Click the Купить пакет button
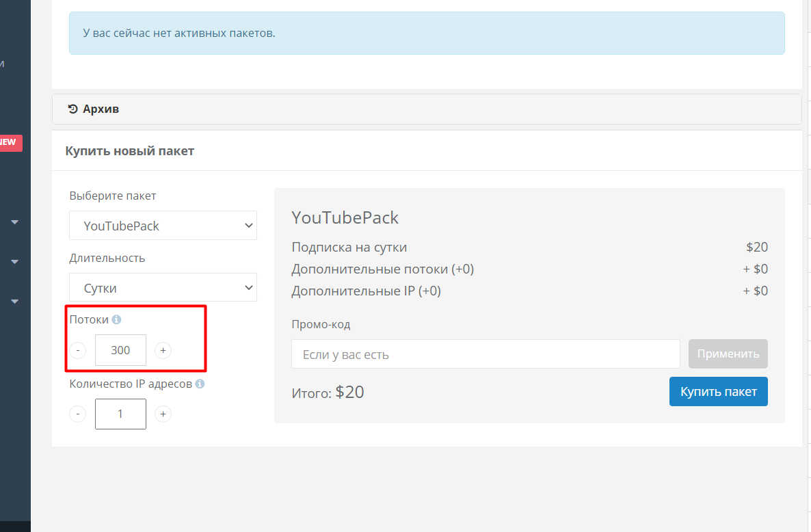This screenshot has height=532, width=811. (x=718, y=392)
